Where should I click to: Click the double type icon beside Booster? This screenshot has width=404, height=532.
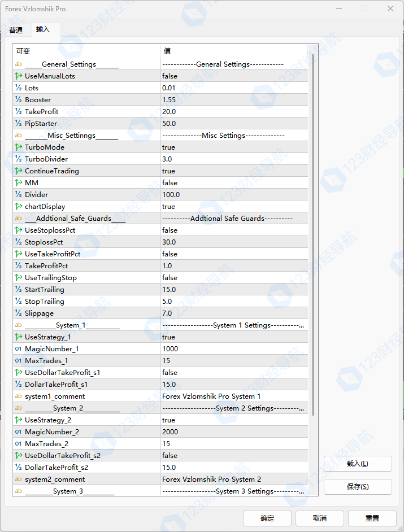pyautogui.click(x=18, y=100)
